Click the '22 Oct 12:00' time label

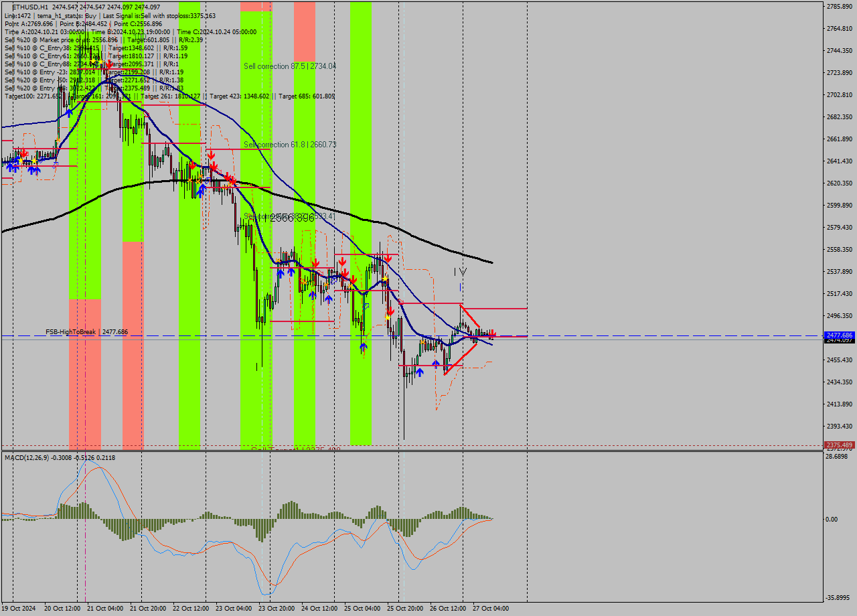point(191,609)
